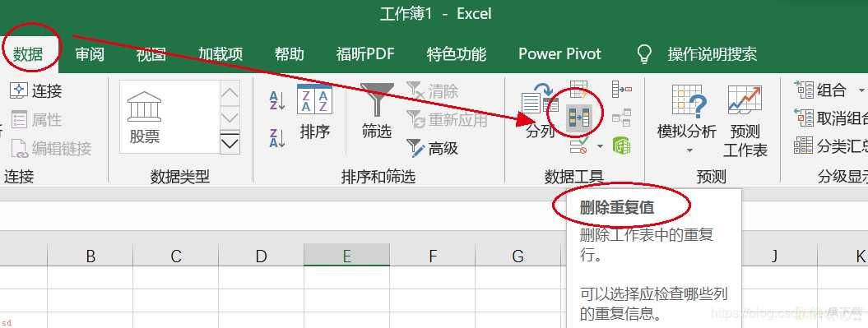The height and width of the screenshot is (328, 868).
Task: Open the green Manage Data Model icon
Action: pyautogui.click(x=622, y=146)
